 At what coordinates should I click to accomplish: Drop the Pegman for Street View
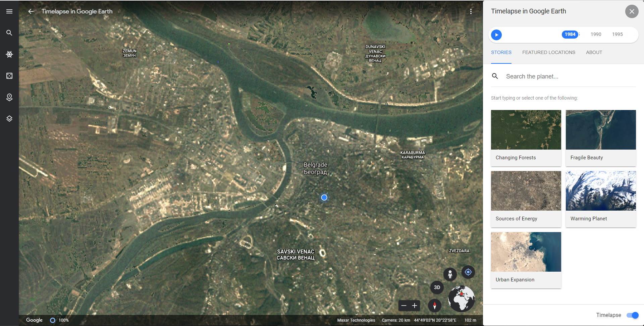450,274
